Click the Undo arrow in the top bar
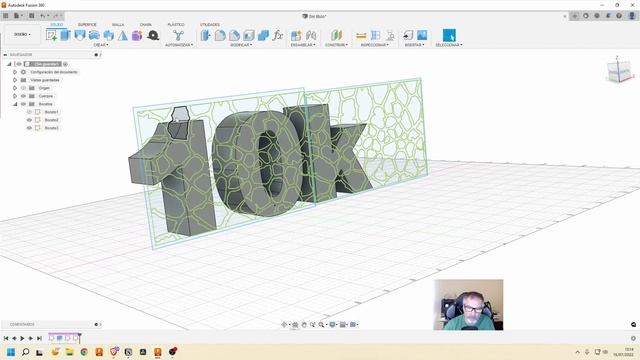Viewport: 640px width, 360px height. 42,16
